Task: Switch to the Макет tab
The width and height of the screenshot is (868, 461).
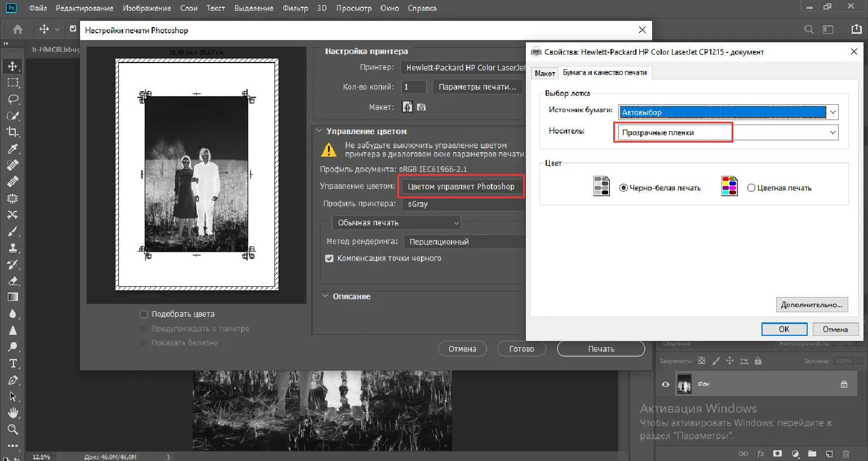Action: [x=544, y=73]
